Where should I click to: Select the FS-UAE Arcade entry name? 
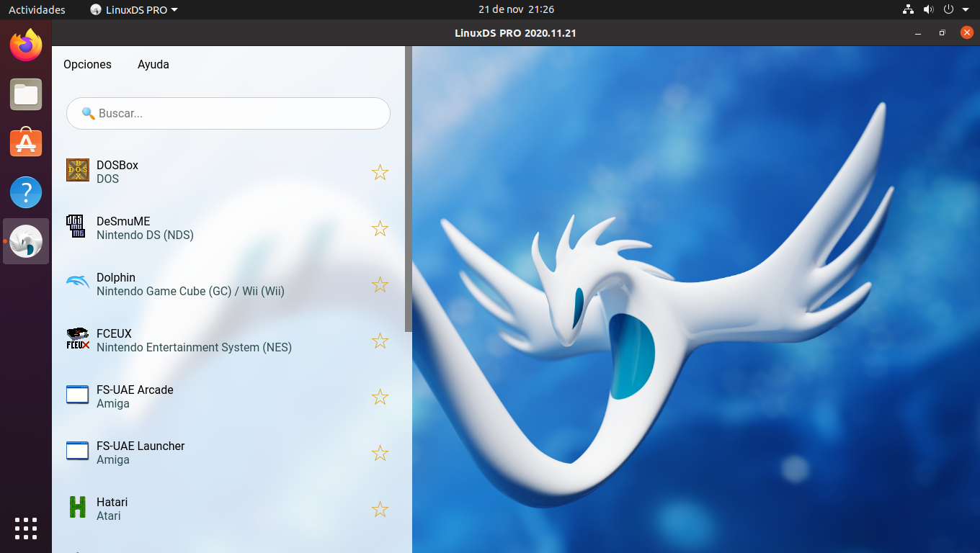pos(135,390)
